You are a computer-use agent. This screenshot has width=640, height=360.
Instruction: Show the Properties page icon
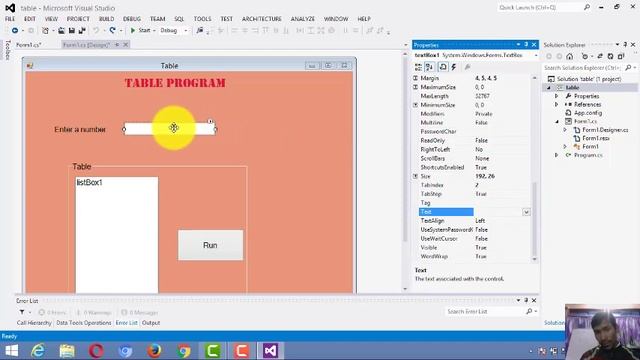pyautogui.click(x=443, y=67)
